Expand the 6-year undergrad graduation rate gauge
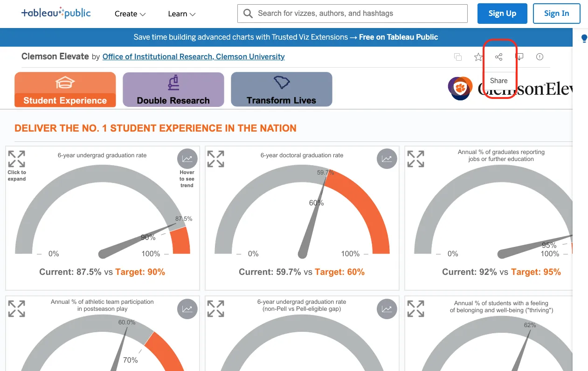588x371 pixels. tap(16, 159)
